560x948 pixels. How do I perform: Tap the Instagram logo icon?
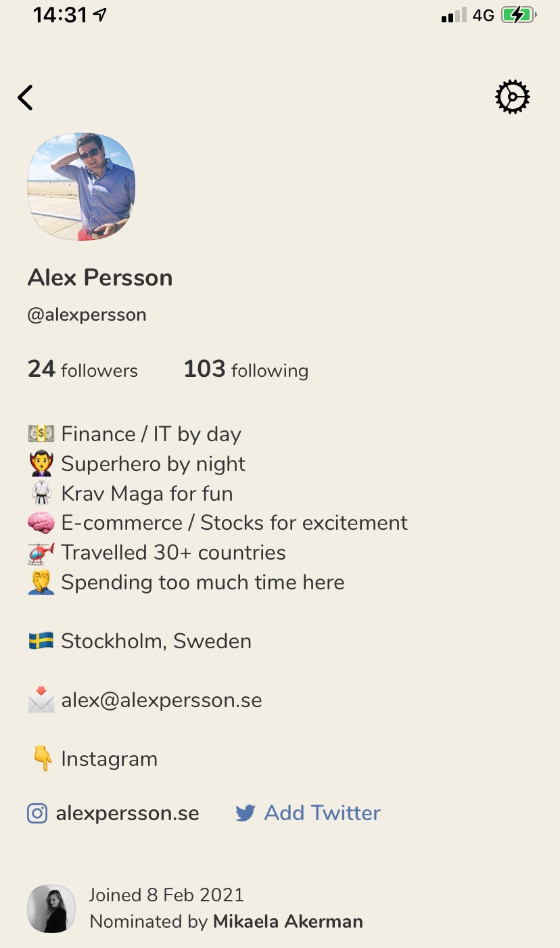pyautogui.click(x=37, y=813)
